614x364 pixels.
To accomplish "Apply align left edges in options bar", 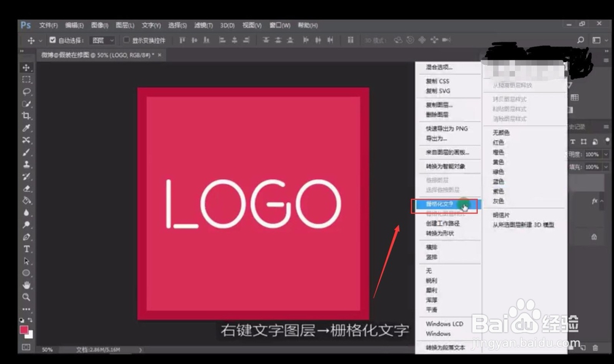I will pyautogui.click(x=182, y=41).
